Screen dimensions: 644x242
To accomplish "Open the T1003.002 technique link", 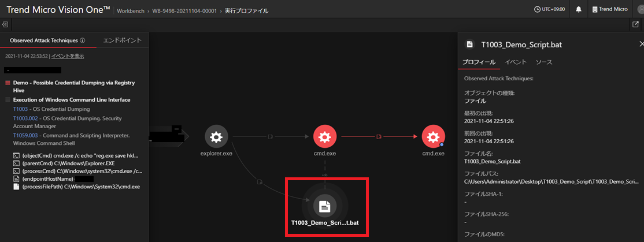I will (x=26, y=118).
